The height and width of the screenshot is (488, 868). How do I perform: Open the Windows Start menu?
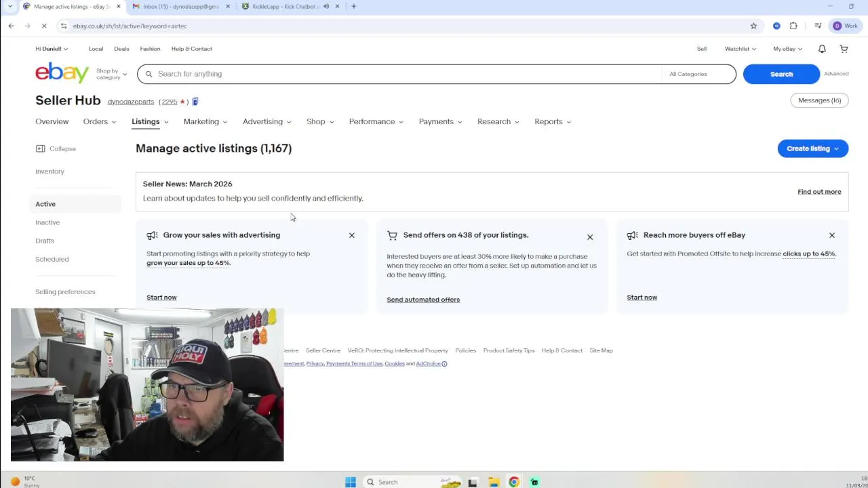[351, 482]
